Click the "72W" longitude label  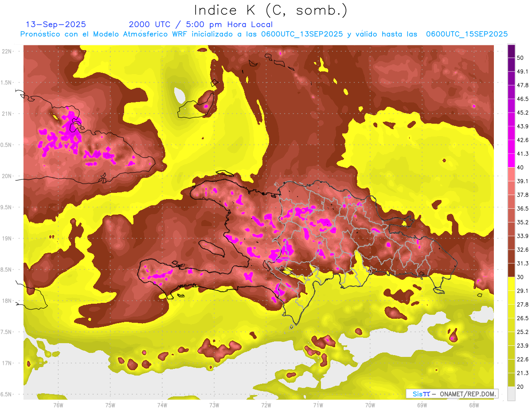tap(266, 405)
